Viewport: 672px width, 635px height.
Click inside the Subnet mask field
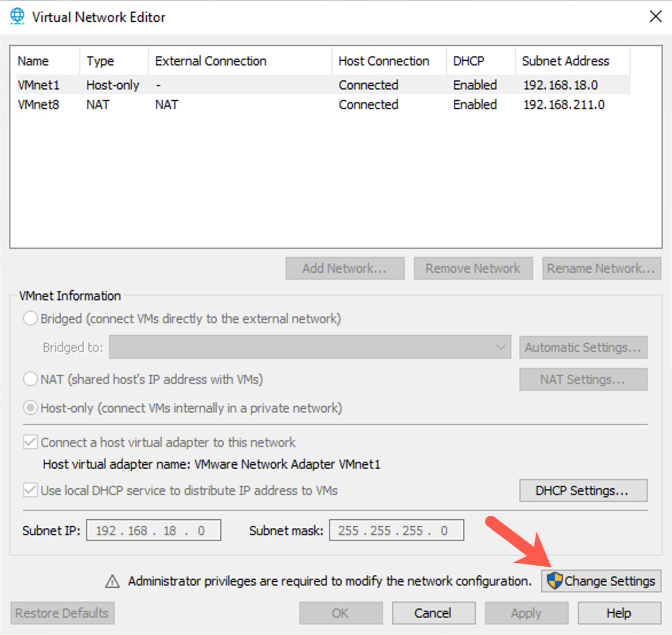pos(396,530)
